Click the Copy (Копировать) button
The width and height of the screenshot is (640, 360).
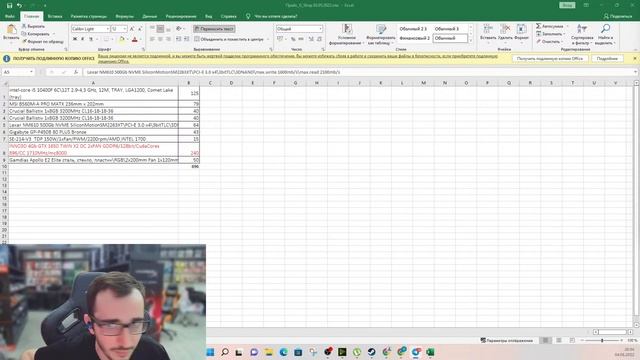point(35,34)
